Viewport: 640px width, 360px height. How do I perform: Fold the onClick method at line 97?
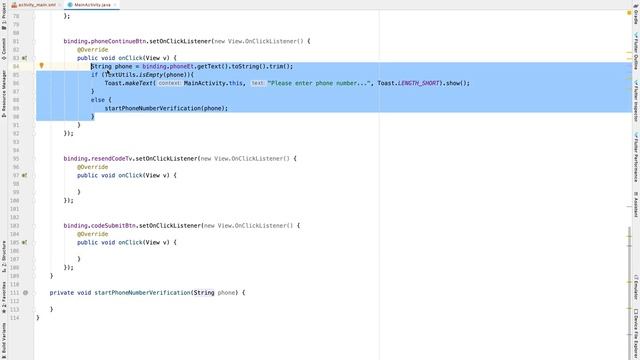(34, 176)
